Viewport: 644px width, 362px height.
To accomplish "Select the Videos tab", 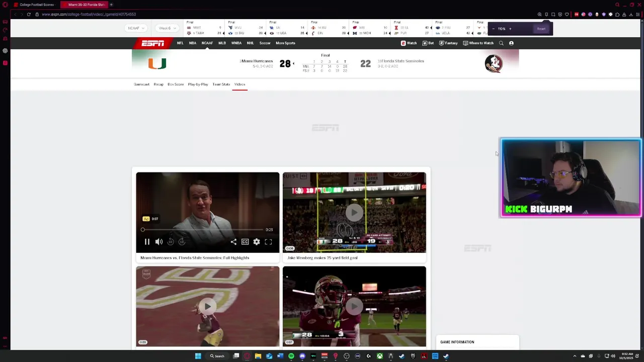I will point(239,84).
